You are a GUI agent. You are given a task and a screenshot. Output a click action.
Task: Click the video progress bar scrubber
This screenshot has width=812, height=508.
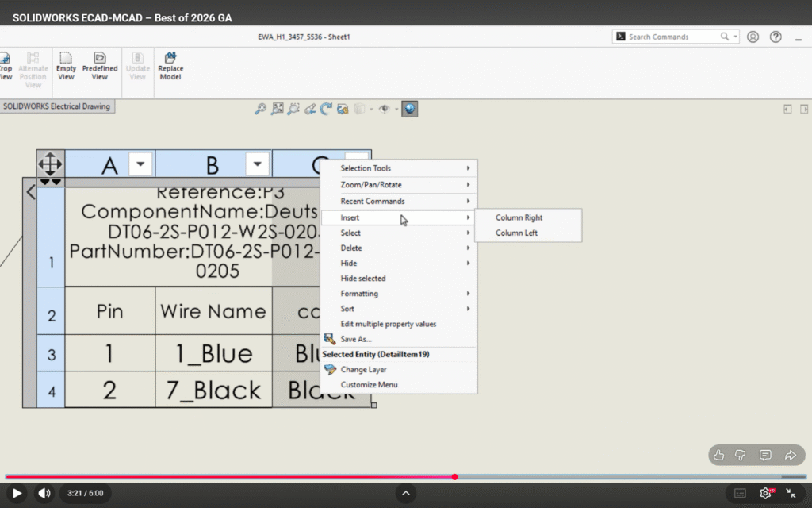pos(454,477)
